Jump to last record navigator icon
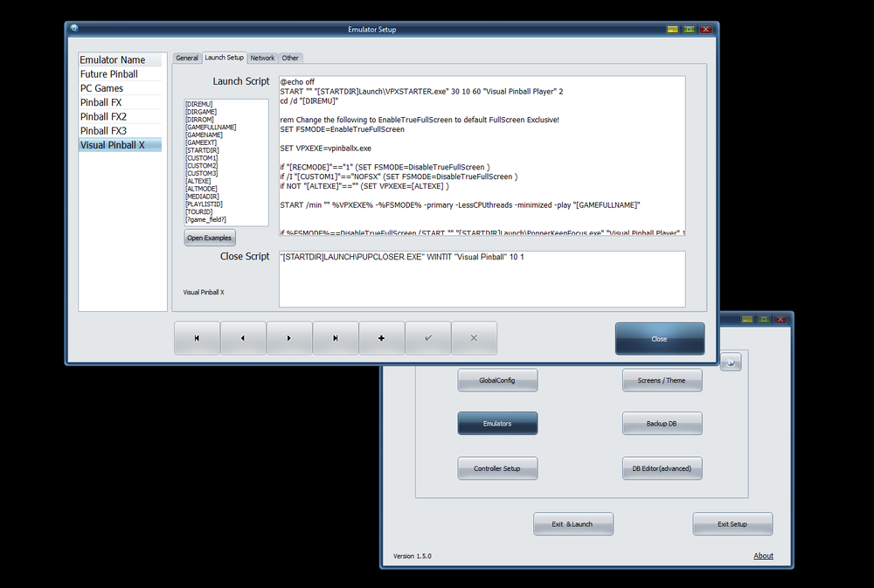874x588 pixels. tap(336, 338)
